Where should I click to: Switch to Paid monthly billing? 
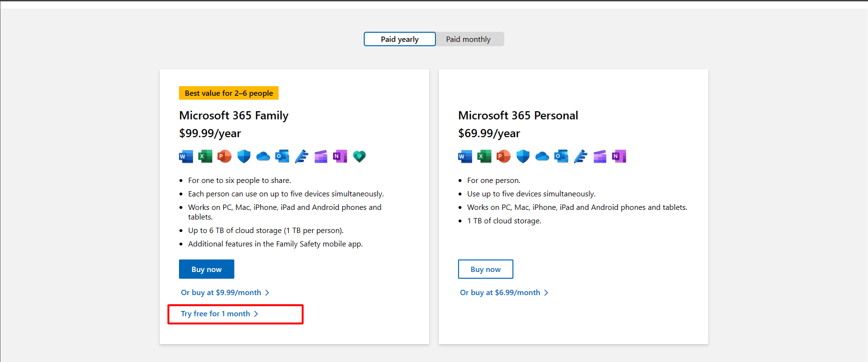(468, 39)
